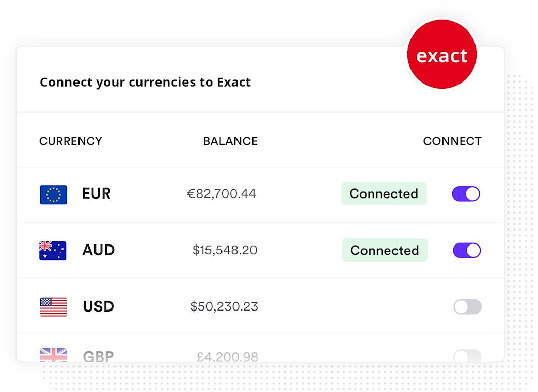Click the Australian flag icon
The width and height of the screenshot is (538, 392).
click(53, 251)
